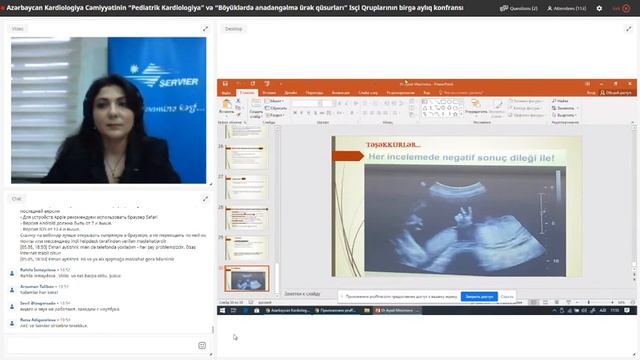Open PowerPoint File tab

pos(226,93)
